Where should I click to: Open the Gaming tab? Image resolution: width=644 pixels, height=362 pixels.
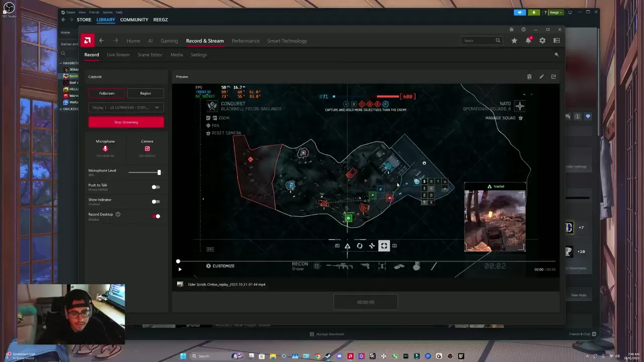click(x=169, y=41)
